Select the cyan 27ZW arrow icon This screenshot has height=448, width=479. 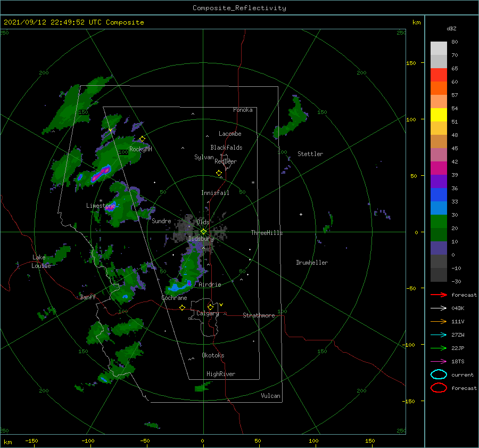439,335
